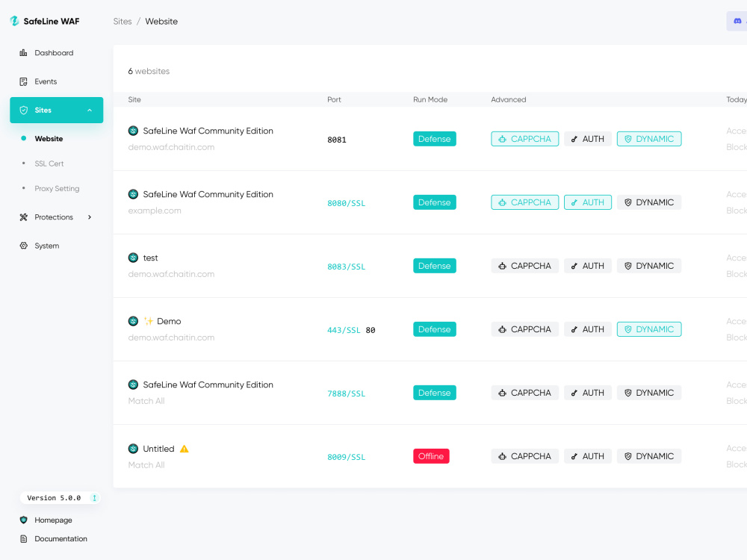The height and width of the screenshot is (560, 747).
Task: Open the Untitled site name
Action: coord(158,449)
